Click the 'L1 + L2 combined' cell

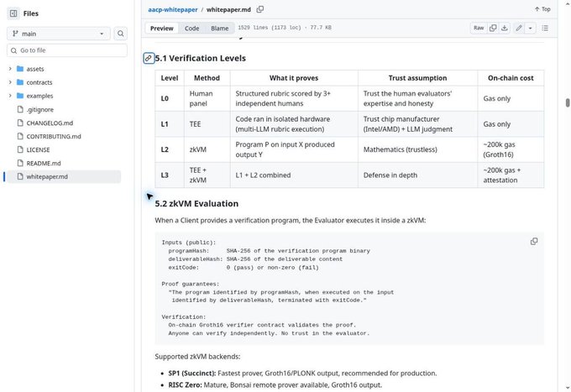(x=294, y=175)
